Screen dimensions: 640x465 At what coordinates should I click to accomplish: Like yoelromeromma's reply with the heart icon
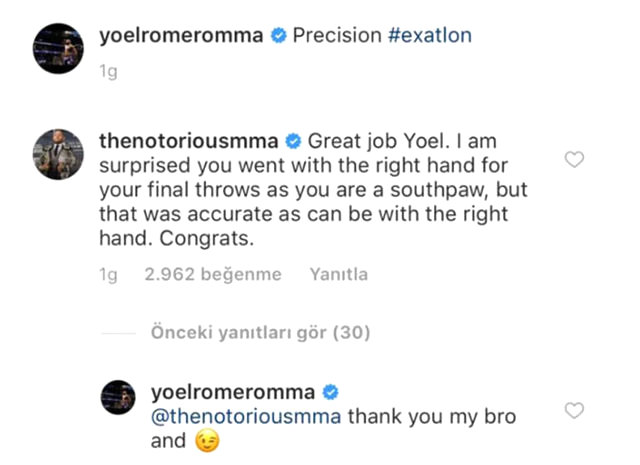tap(574, 410)
